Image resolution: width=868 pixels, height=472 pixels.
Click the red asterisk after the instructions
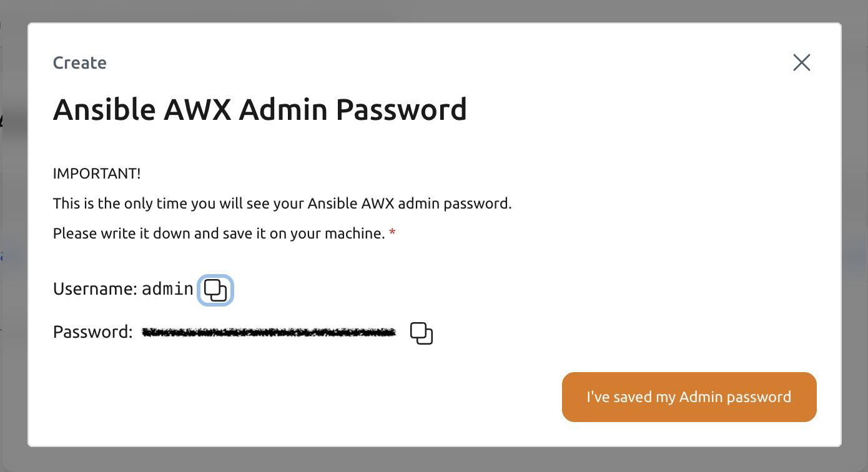392,232
